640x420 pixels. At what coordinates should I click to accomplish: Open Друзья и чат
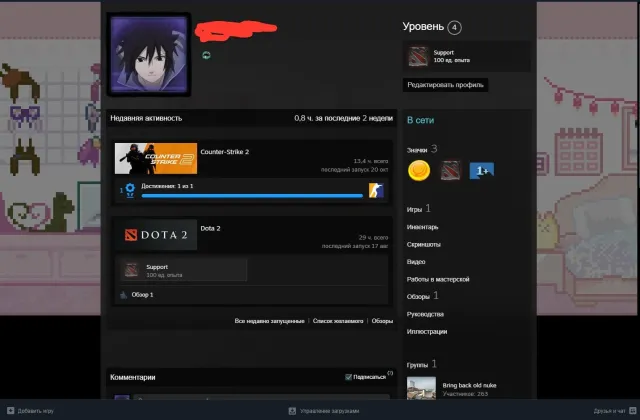pos(609,411)
